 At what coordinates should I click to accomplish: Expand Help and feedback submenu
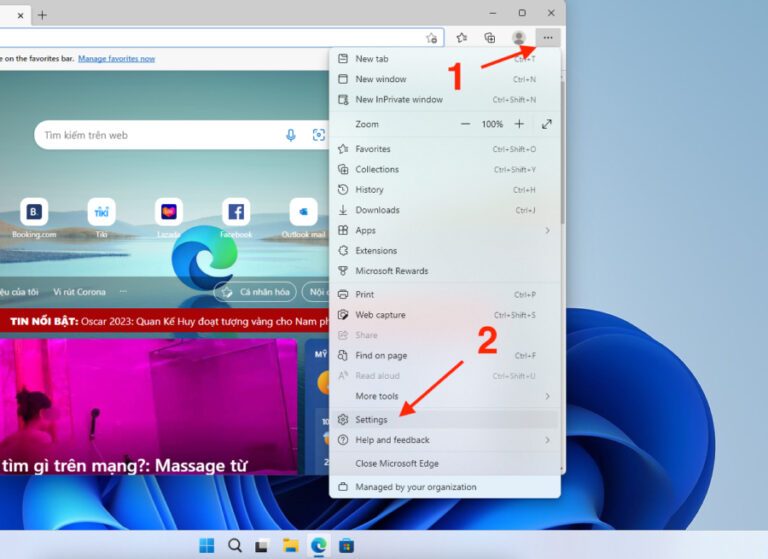445,440
